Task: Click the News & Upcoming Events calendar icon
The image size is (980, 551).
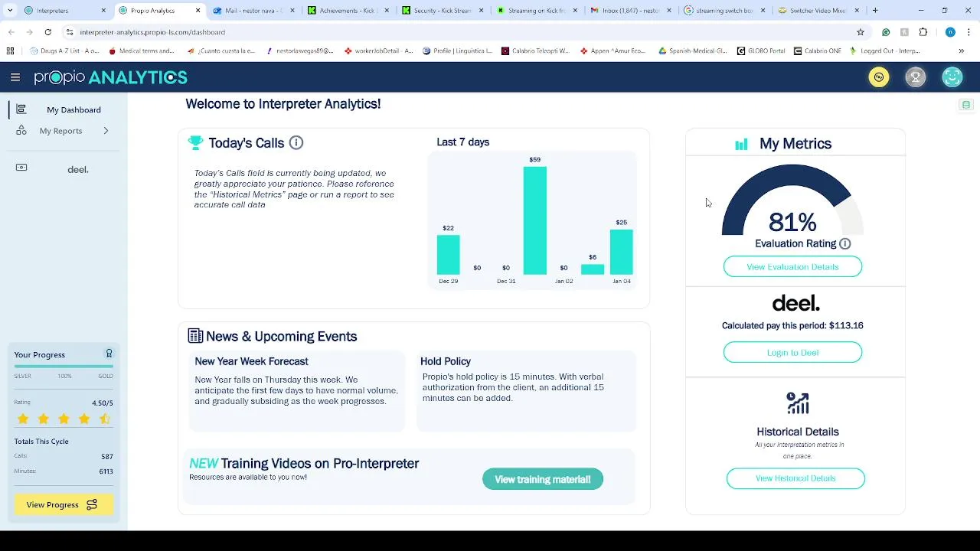Action: point(195,336)
